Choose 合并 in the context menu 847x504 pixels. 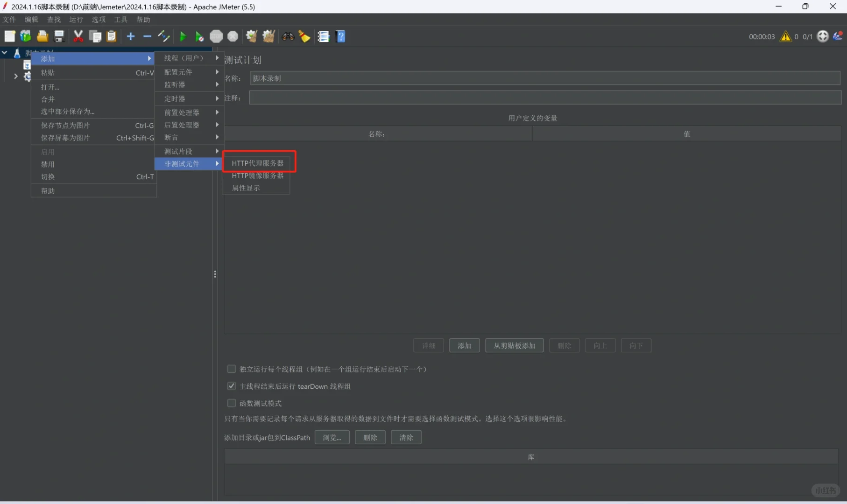[x=93, y=99]
